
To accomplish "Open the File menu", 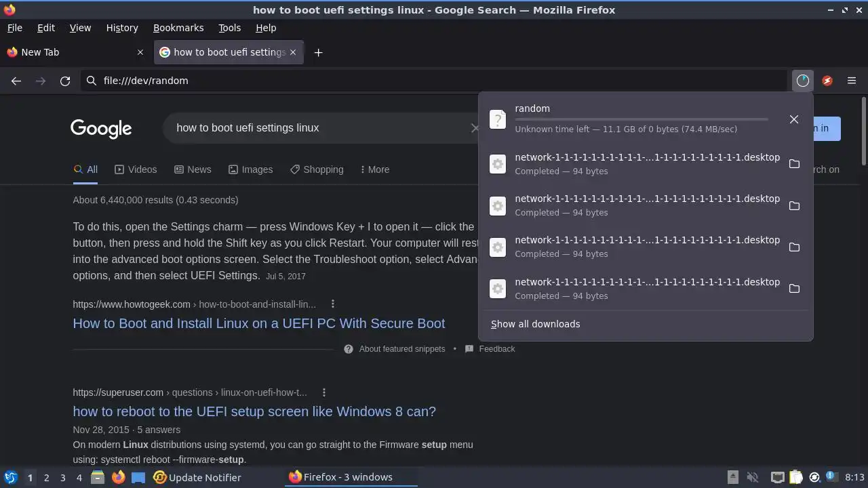I will pos(14,28).
